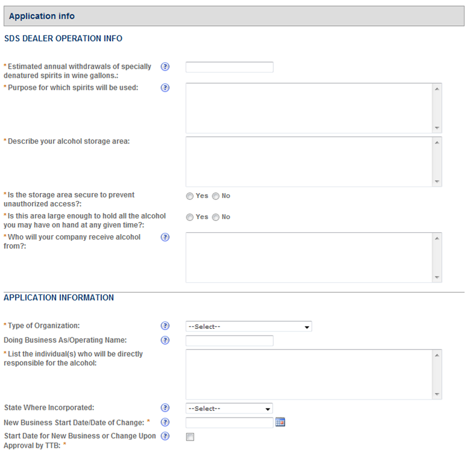The width and height of the screenshot is (476, 455).
Task: Click up arrow in storage area scrollbar
Action: pyautogui.click(x=437, y=142)
